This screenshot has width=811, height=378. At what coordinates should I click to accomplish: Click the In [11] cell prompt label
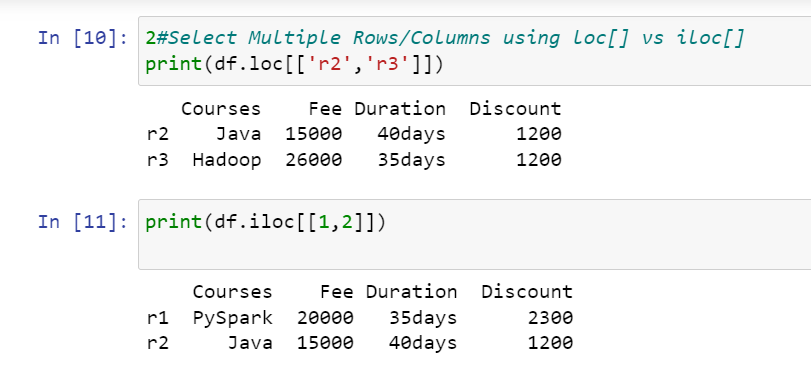coord(83,222)
